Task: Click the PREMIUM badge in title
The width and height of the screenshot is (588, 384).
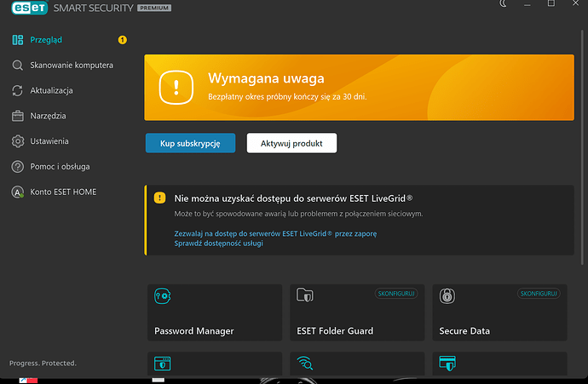Action: [154, 8]
